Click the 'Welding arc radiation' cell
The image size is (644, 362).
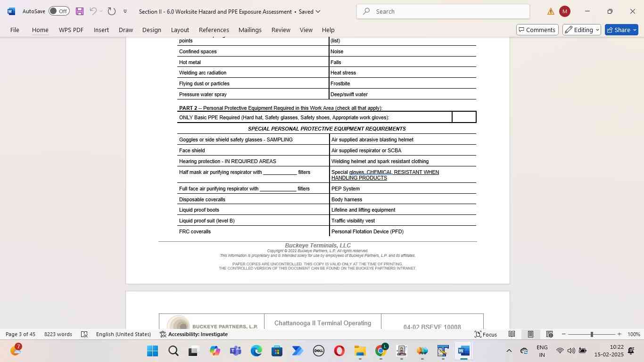point(253,73)
